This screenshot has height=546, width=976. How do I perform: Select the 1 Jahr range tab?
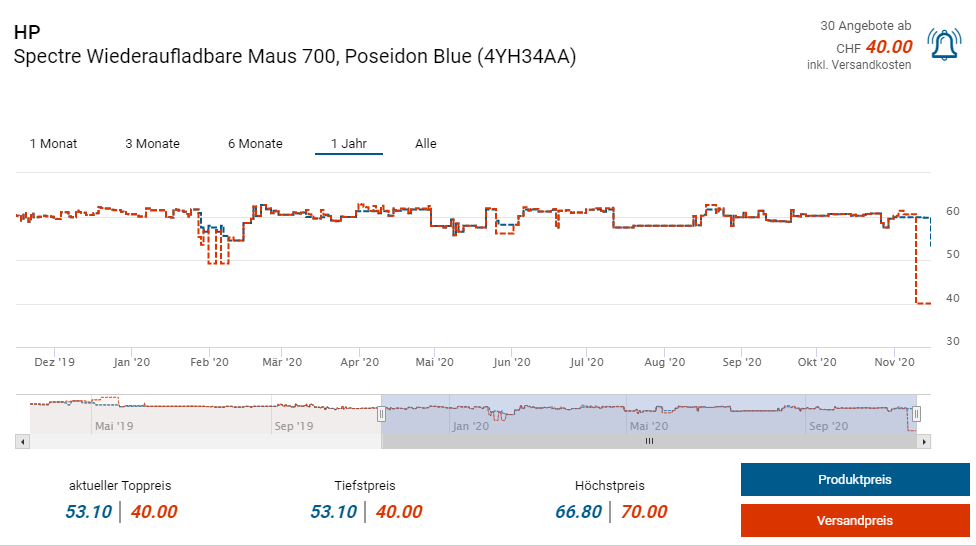pos(349,144)
